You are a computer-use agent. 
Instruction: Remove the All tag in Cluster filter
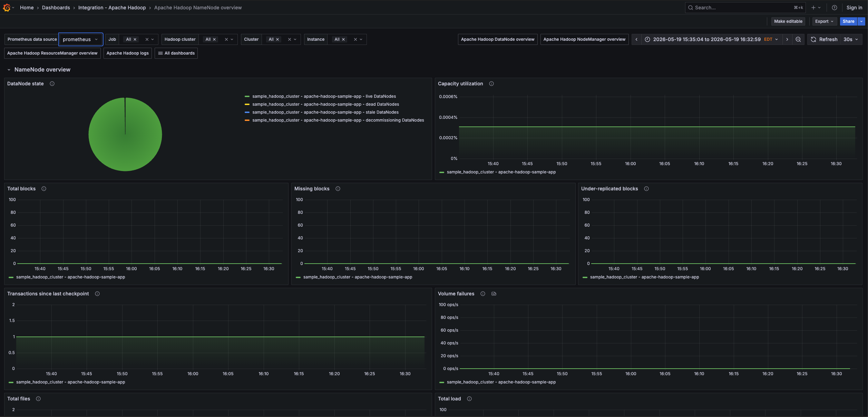coord(277,39)
